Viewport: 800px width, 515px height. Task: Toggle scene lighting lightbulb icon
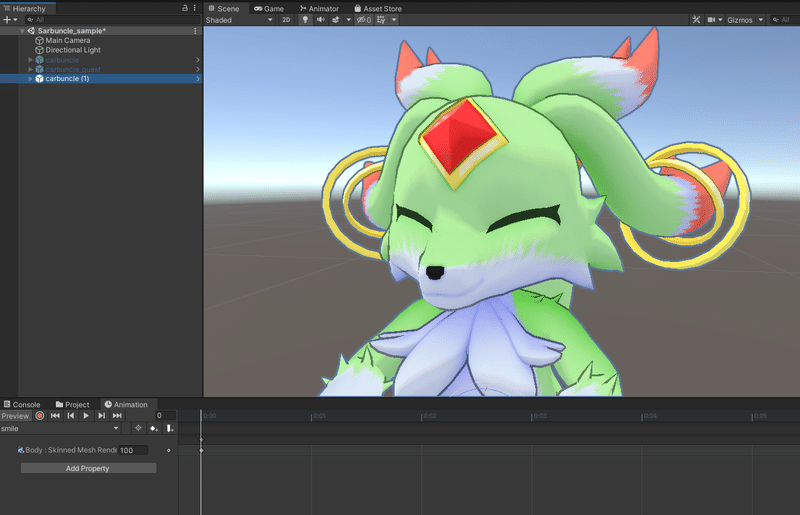pyautogui.click(x=305, y=20)
